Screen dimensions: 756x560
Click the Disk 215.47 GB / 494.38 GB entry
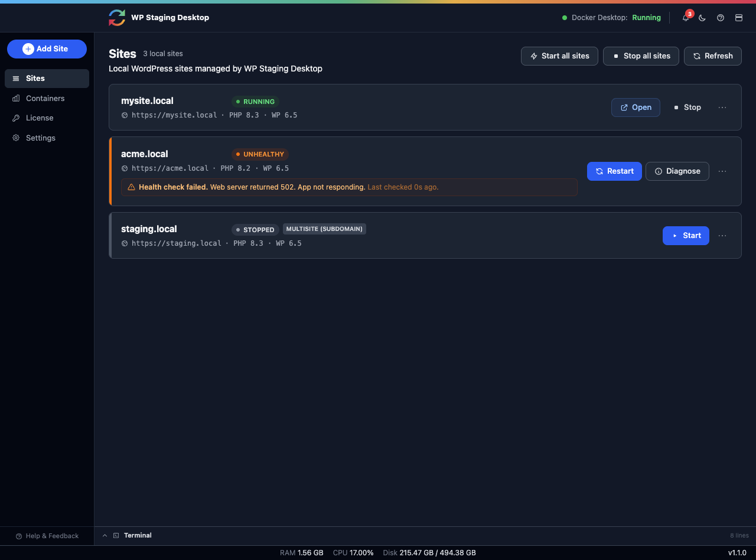[429, 553]
